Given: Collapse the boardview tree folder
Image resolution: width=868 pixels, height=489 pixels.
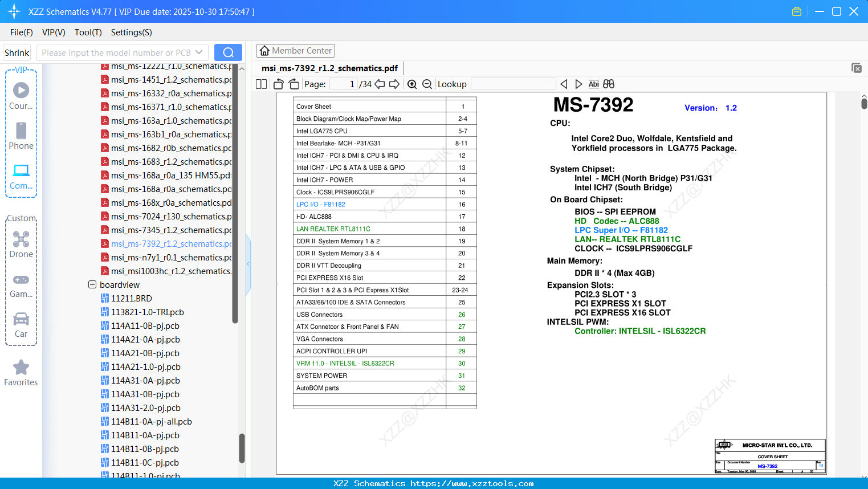Looking at the screenshot, I should [x=92, y=284].
